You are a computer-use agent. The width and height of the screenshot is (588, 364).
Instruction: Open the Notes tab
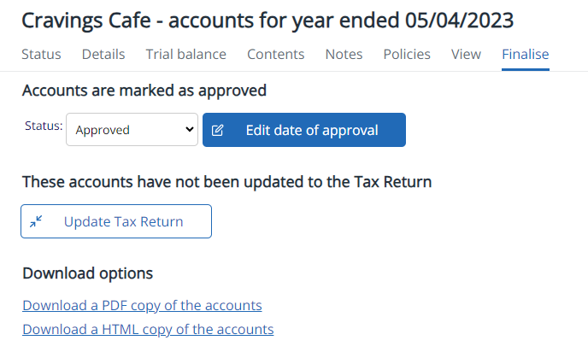click(x=344, y=55)
